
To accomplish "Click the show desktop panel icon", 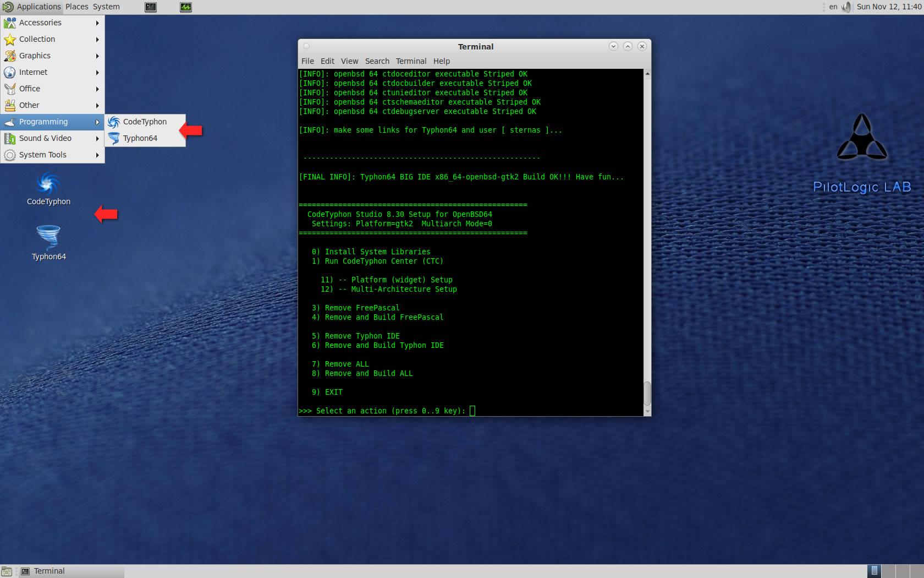I will click(7, 571).
